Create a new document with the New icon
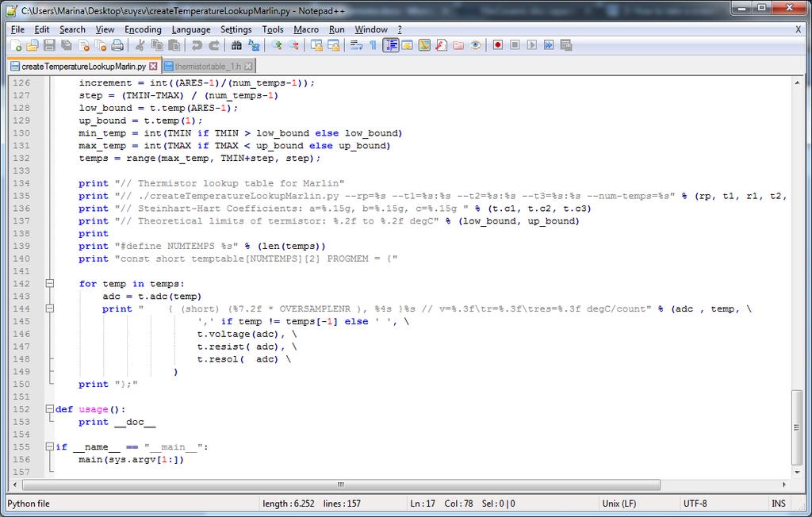The image size is (812, 517). 16,45
